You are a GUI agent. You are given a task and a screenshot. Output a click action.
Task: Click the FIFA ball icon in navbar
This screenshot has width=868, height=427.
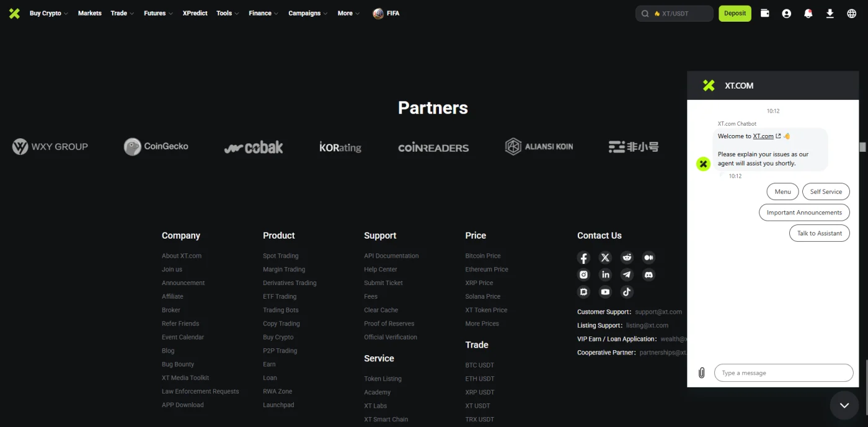coord(378,13)
